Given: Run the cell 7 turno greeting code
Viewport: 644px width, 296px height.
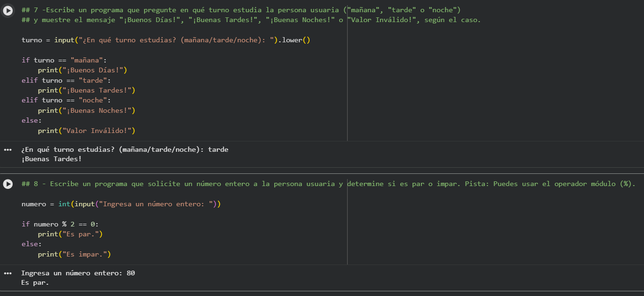Looking at the screenshot, I should tap(8, 11).
